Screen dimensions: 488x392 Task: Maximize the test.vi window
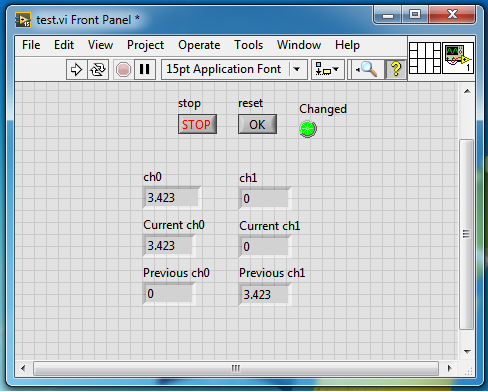(415, 15)
